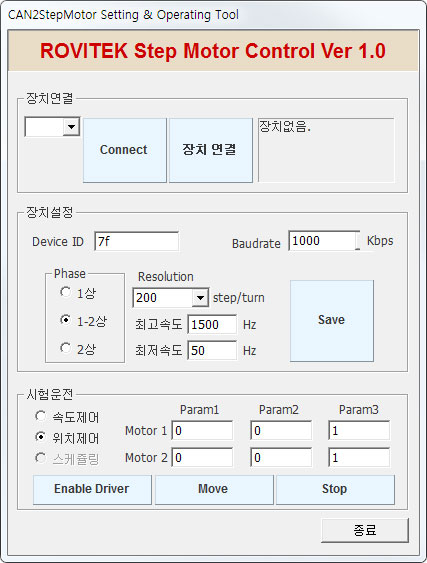Image resolution: width=427 pixels, height=563 pixels.
Task: Save the device settings
Action: [x=332, y=321]
